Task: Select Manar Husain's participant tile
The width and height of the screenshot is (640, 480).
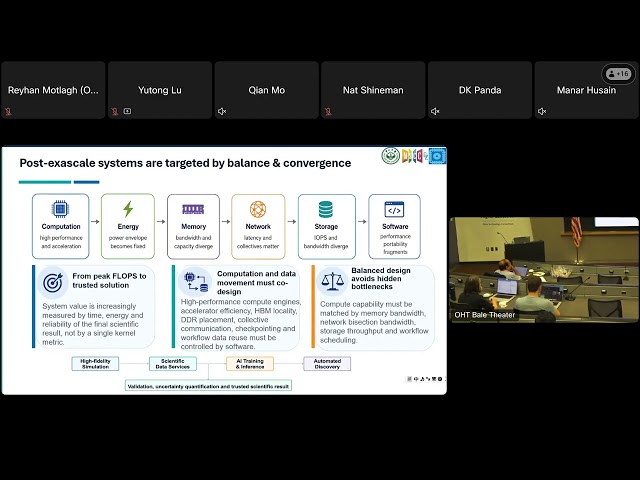Action: 587,90
